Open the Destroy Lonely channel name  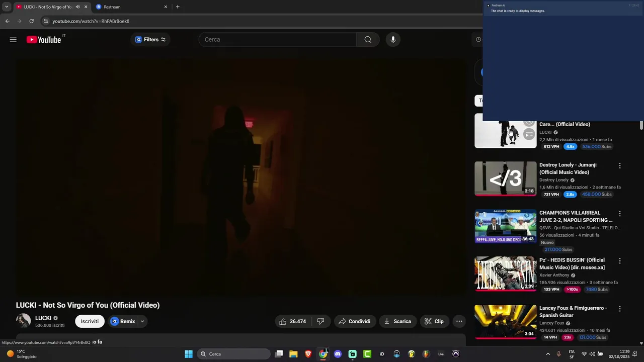pyautogui.click(x=554, y=180)
